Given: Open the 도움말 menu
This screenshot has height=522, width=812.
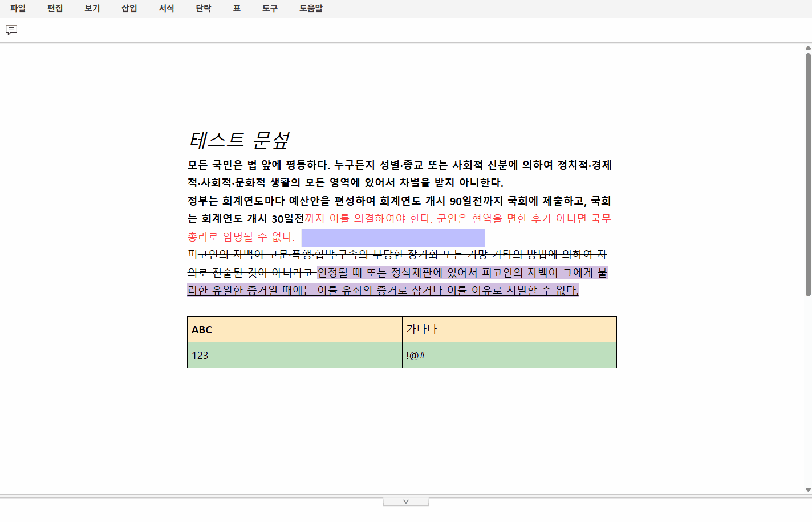Looking at the screenshot, I should pos(311,9).
